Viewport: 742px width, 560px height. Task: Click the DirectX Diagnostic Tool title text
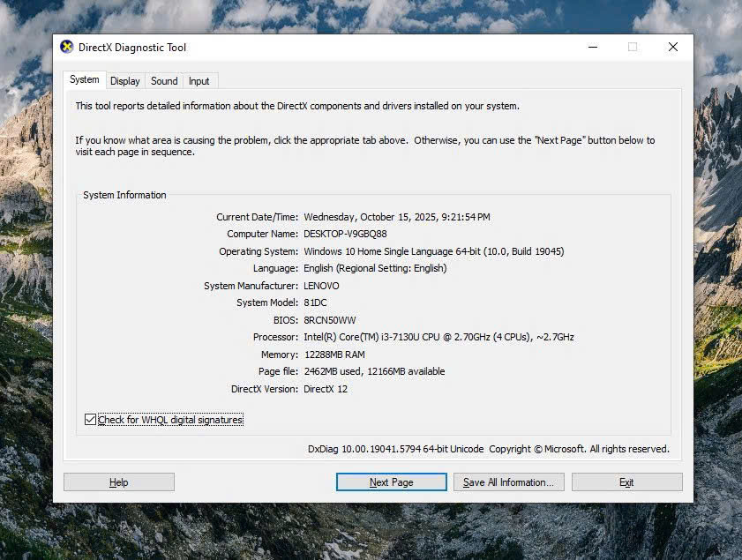click(132, 48)
